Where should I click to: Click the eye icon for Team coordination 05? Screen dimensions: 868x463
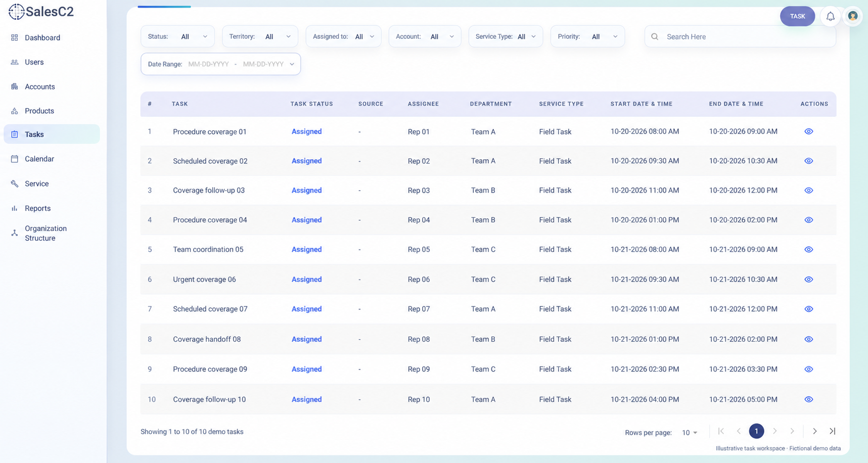click(809, 250)
